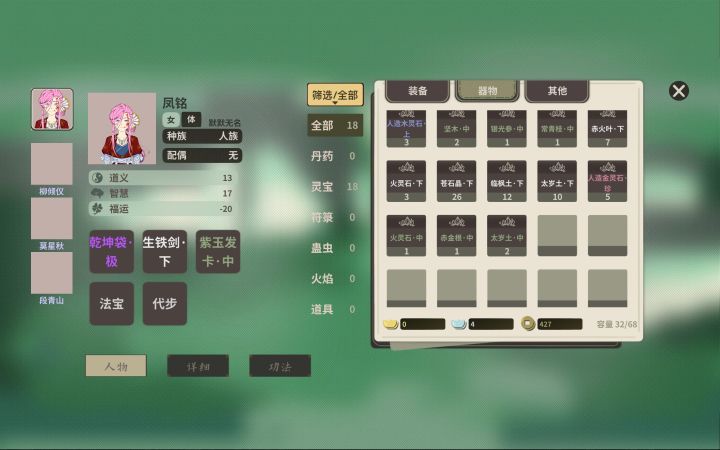Image resolution: width=720 pixels, height=450 pixels.
Task: Click the 福运 value -20
Action: coord(225,209)
